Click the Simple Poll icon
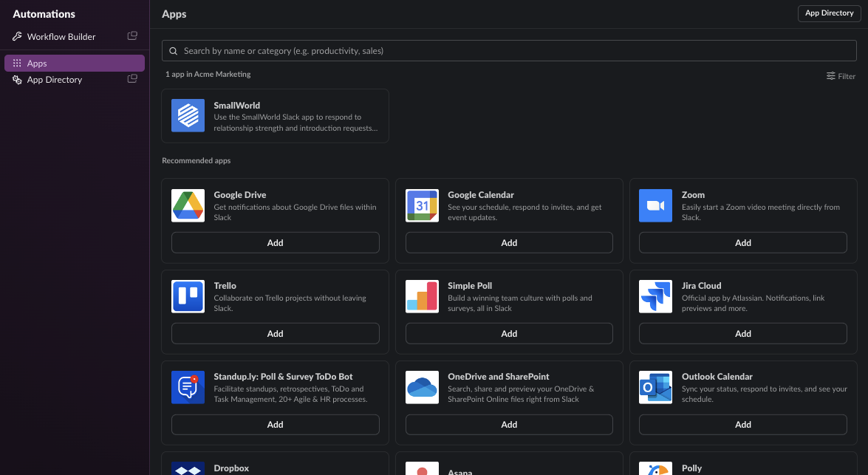Viewport: 868px width, 475px height. [x=422, y=296]
